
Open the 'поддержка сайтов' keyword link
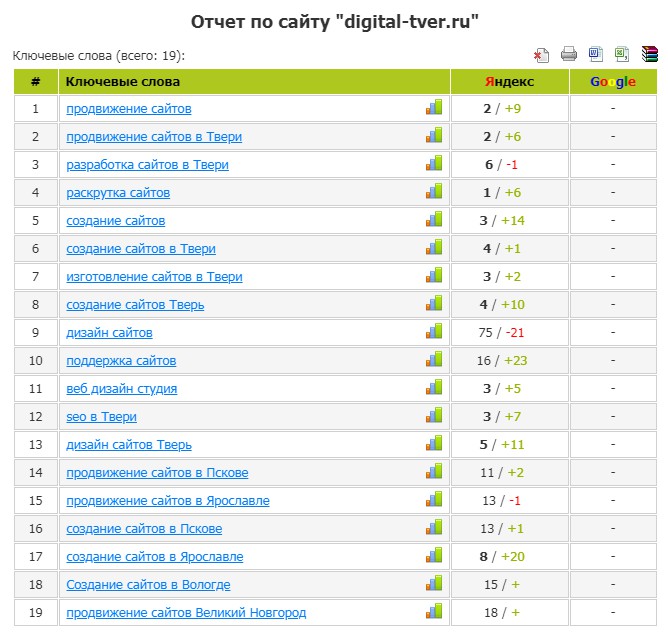coord(121,361)
